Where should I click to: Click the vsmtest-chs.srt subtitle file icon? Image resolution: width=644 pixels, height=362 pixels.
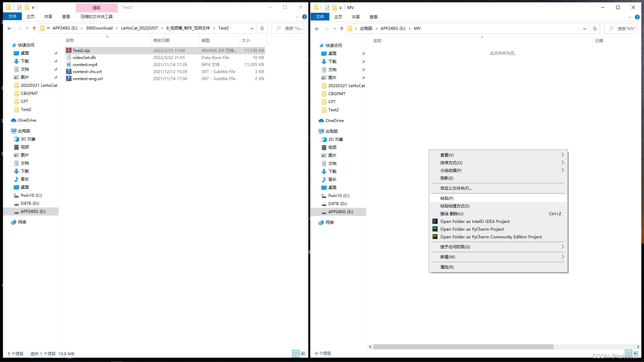pos(68,71)
